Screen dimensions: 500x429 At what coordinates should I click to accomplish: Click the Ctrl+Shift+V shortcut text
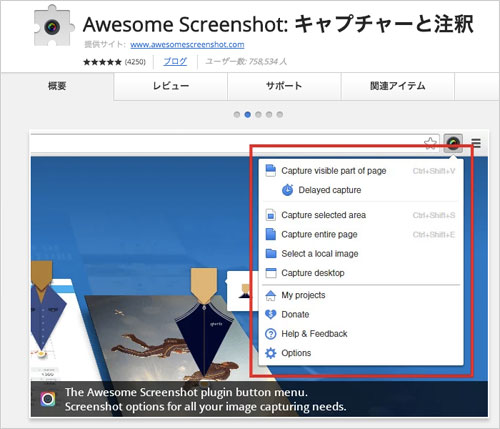[x=434, y=171]
